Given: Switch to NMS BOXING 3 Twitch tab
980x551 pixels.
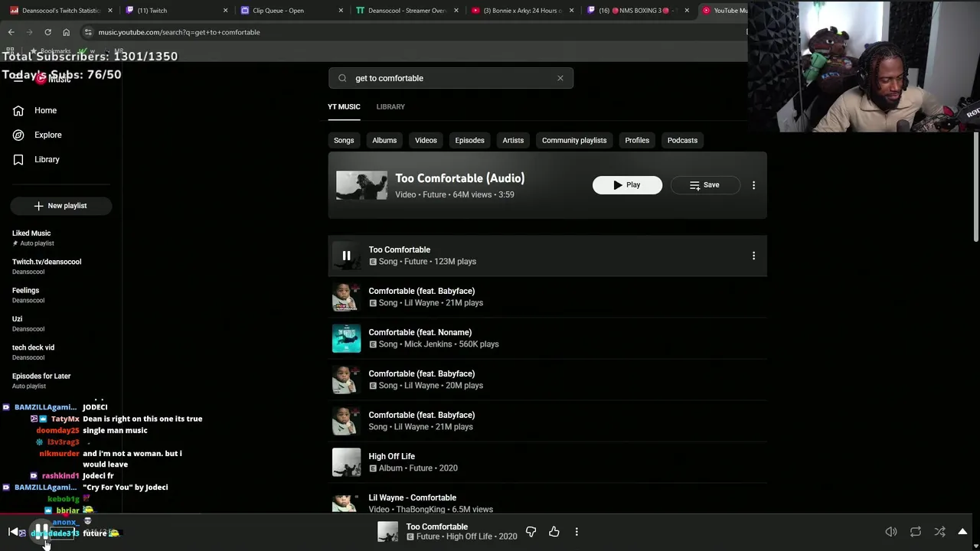Looking at the screenshot, I should tap(637, 11).
